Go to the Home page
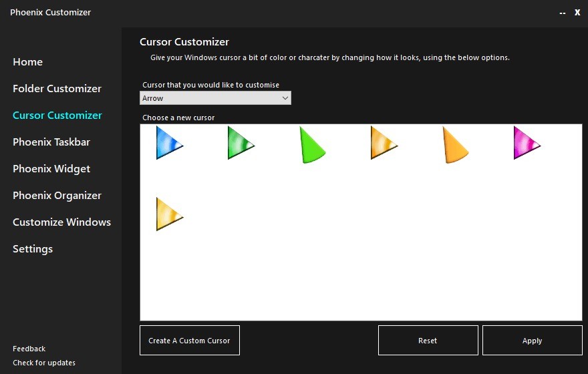The width and height of the screenshot is (588, 374). coord(28,62)
